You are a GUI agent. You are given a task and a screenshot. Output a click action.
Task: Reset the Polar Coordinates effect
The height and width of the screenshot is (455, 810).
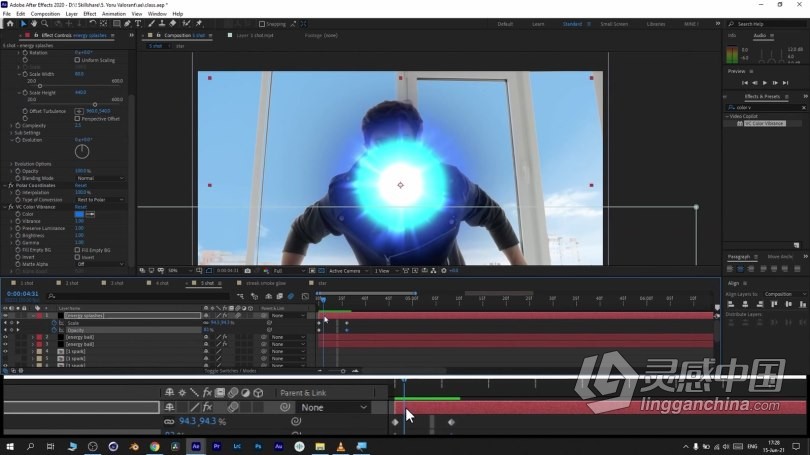(x=81, y=185)
